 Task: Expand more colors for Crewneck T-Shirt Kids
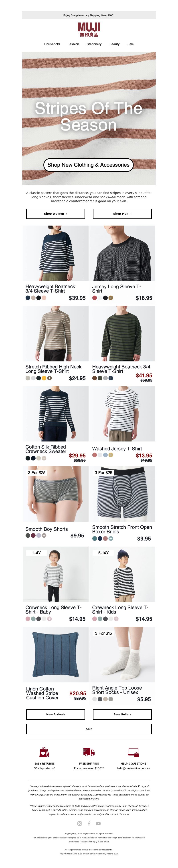pos(116,619)
